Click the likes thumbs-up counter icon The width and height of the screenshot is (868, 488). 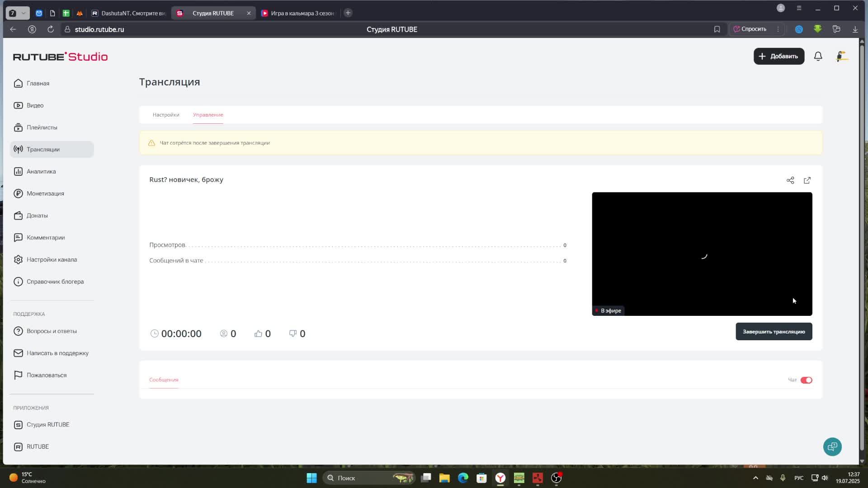click(258, 333)
